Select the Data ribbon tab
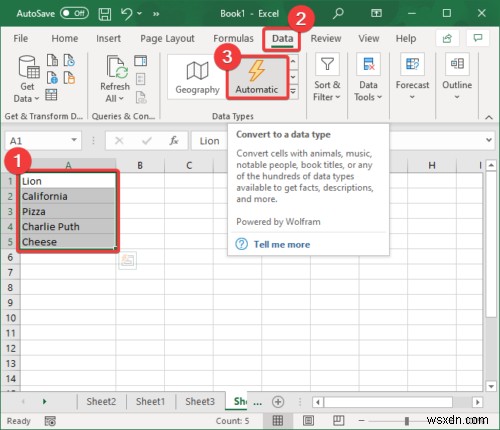Viewport: 500px width, 430px height. 282,39
